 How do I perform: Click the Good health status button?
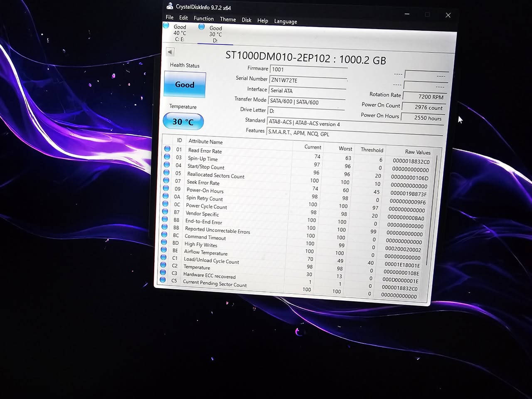[x=185, y=84]
